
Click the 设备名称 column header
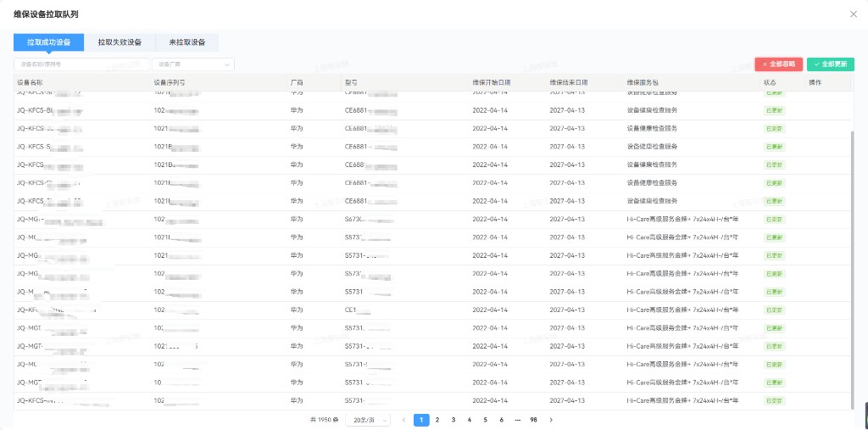click(x=30, y=82)
